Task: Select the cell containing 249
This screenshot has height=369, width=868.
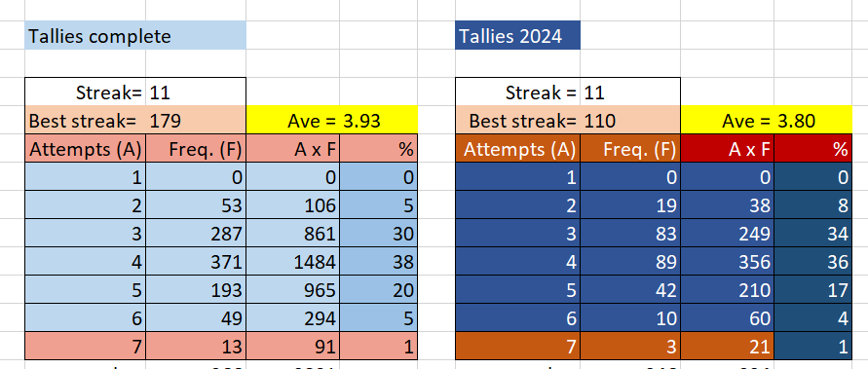Action: [x=728, y=233]
